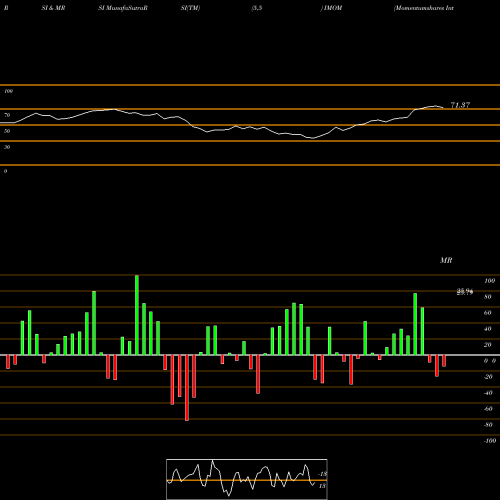Click the 40 label on MR axis
Image resolution: width=500 pixels, height=500 pixels.
click(488, 329)
